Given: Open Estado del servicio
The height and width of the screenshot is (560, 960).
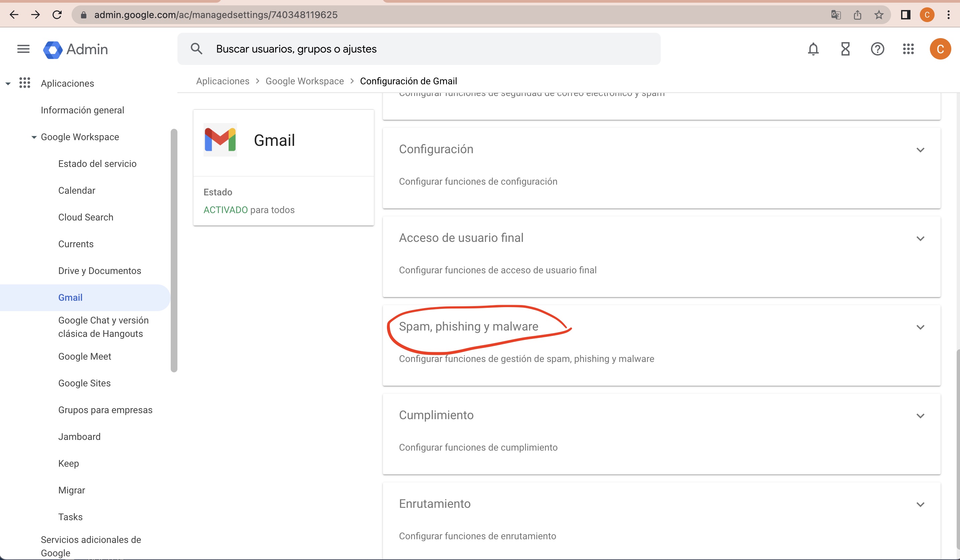Looking at the screenshot, I should coord(97,164).
